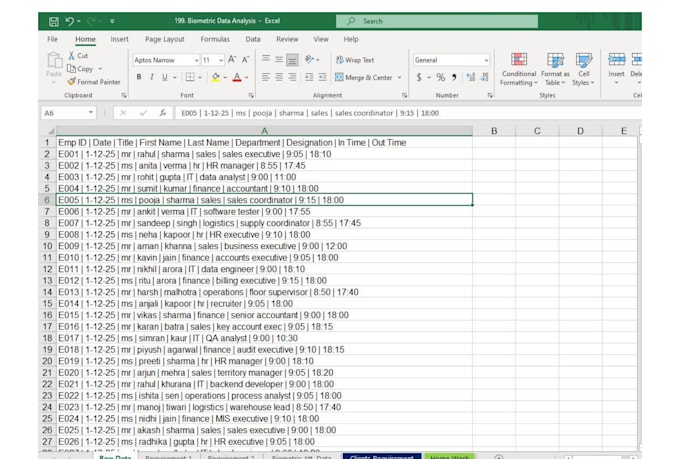Toggle Align Left icon

tap(266, 77)
